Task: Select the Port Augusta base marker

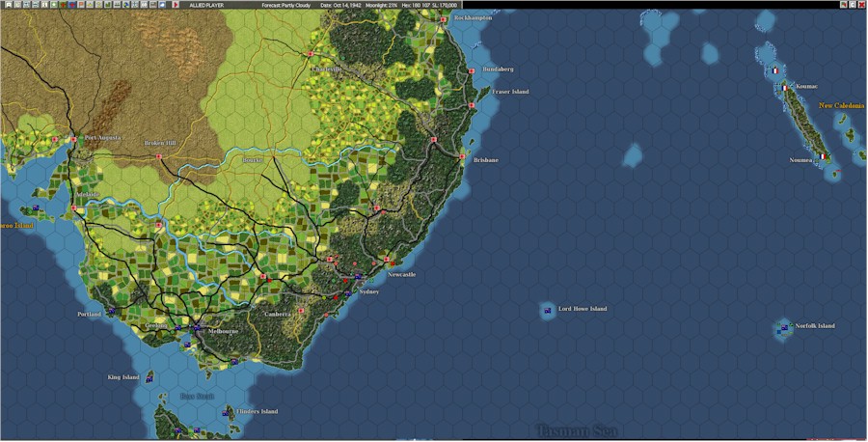Action: (x=73, y=140)
